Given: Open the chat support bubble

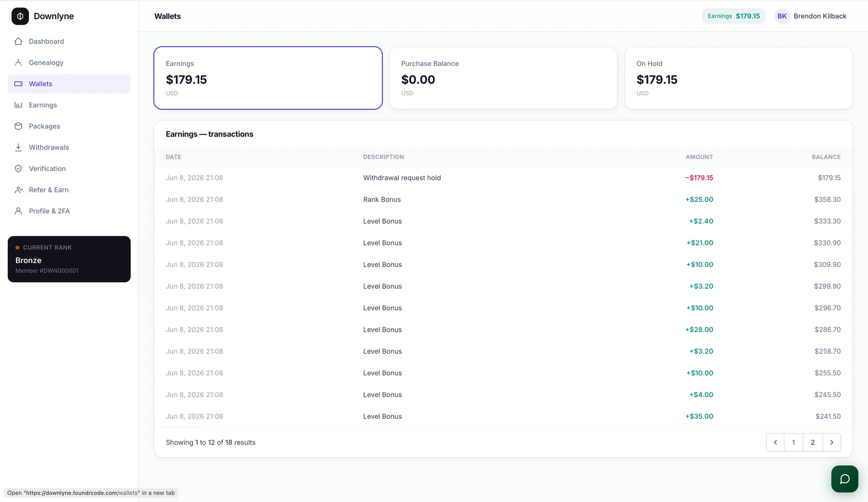Looking at the screenshot, I should (x=844, y=479).
